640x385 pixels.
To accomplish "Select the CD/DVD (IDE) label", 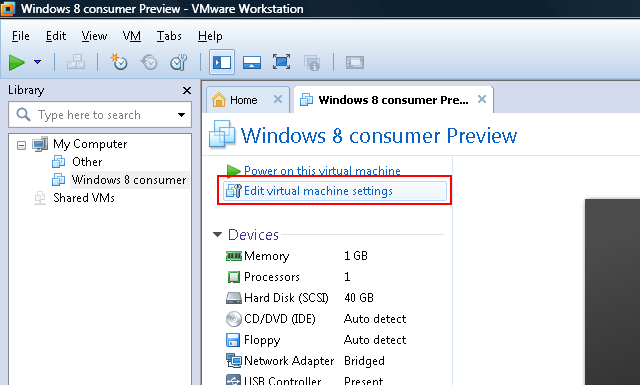I will coord(280,319).
